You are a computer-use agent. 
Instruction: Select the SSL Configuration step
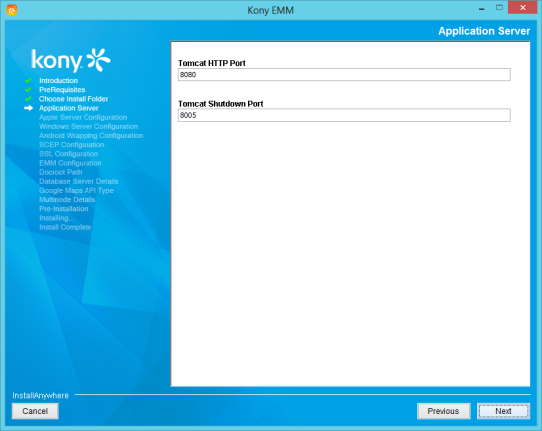click(68, 154)
